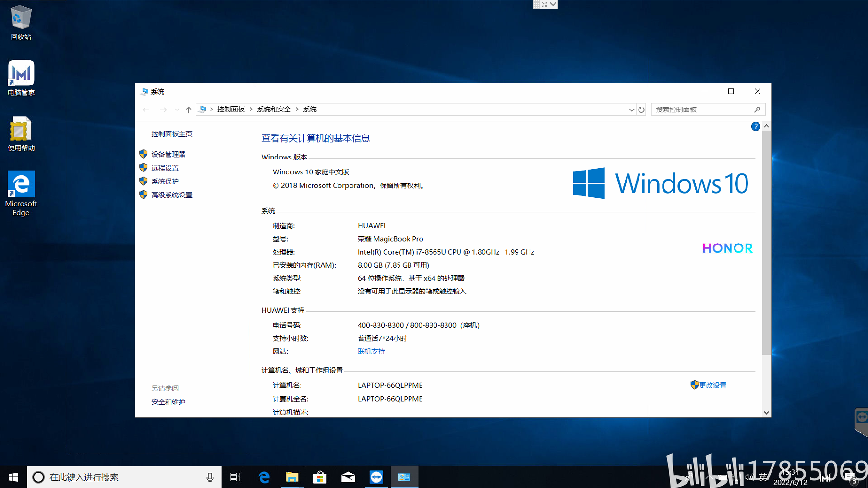
Task: Click the 荣耀 MagicBook Pro model text
Action: pyautogui.click(x=390, y=239)
